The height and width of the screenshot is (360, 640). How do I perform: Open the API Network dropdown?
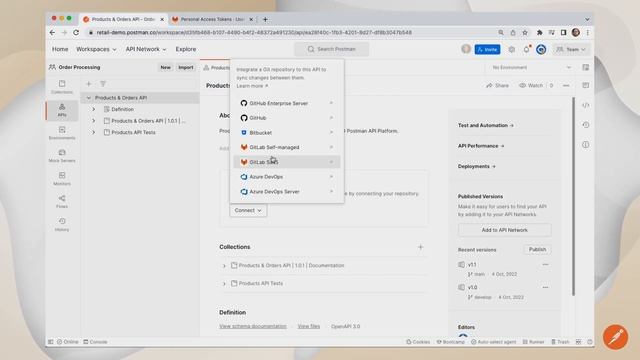coord(146,49)
